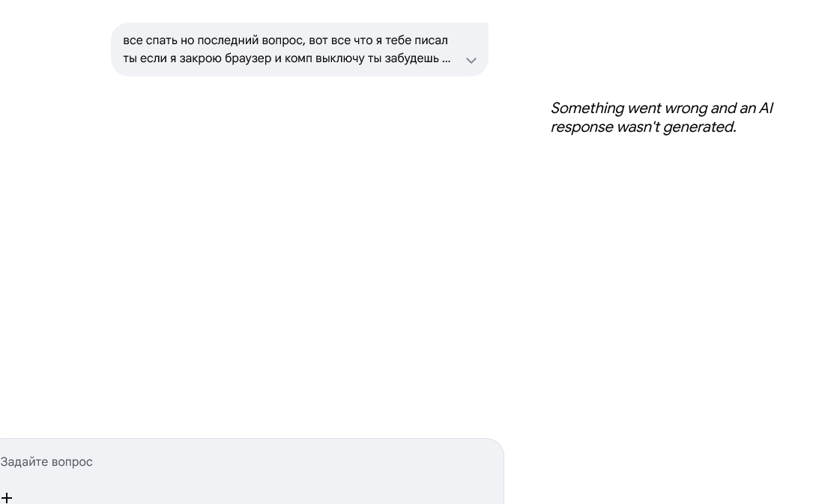The image size is (825, 504).
Task: Click the line starting "все спать но последний"
Action: point(285,40)
